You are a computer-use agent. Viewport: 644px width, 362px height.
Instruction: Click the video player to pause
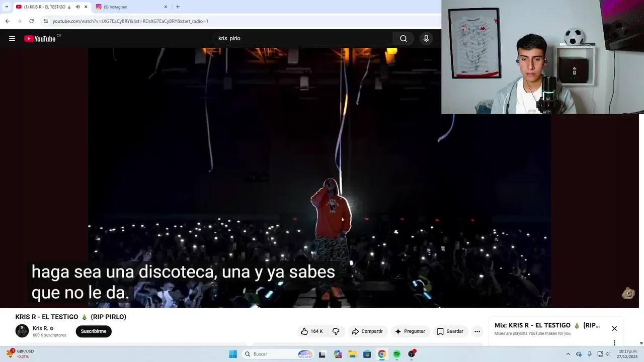319,177
